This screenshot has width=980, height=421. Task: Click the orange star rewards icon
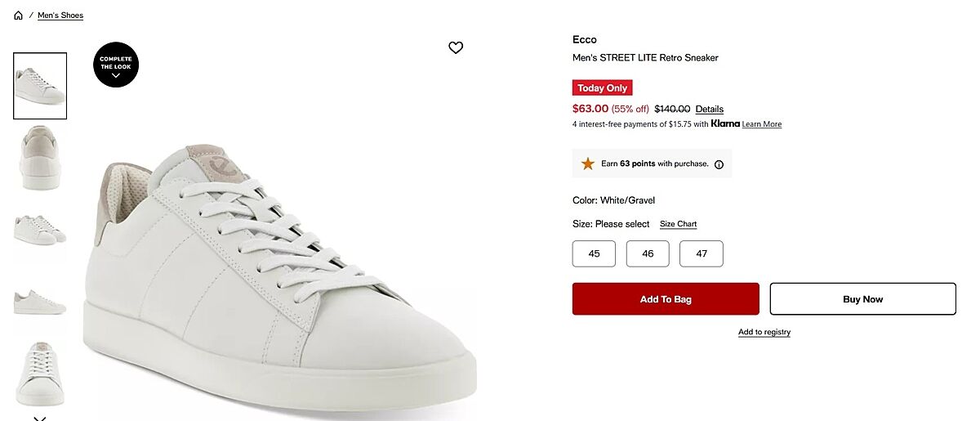tap(588, 163)
